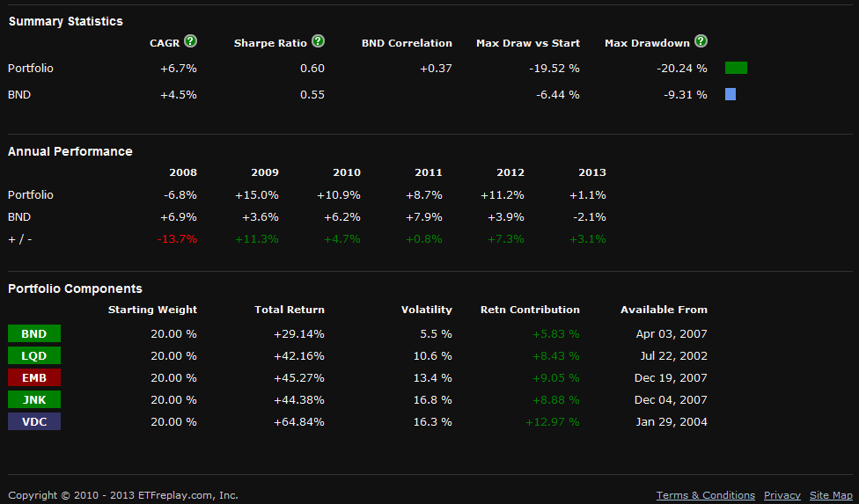Screen dimensions: 859x504
Task: Click the Starting Weight column header
Action: coord(152,310)
